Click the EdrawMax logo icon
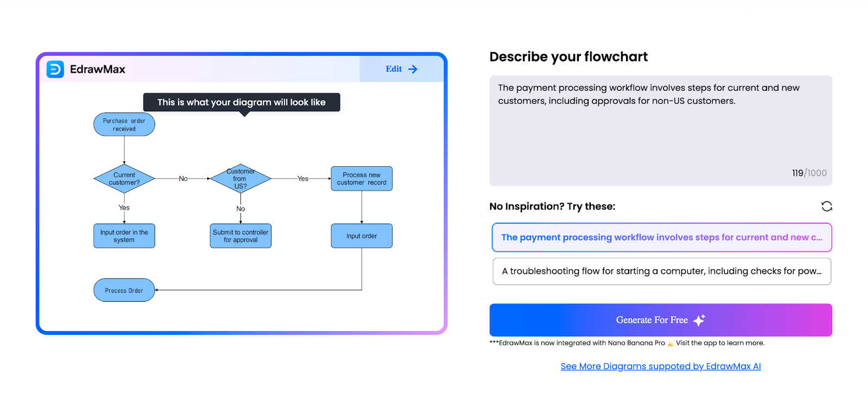 (55, 69)
